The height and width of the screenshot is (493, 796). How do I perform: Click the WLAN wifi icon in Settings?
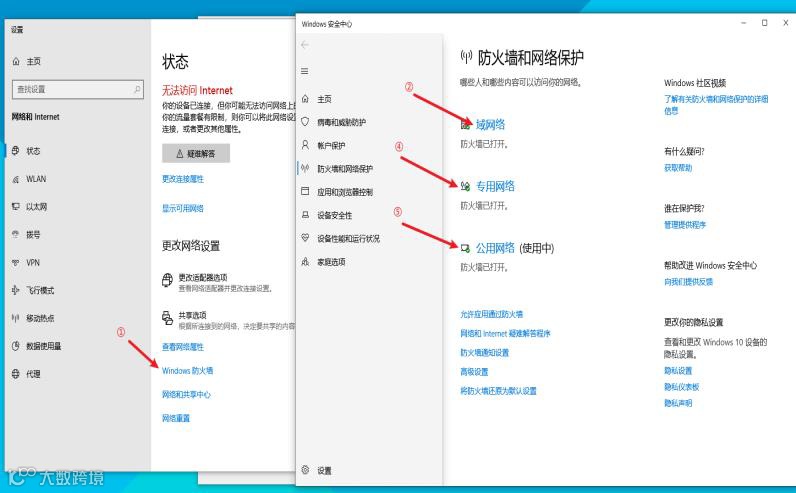[16, 179]
